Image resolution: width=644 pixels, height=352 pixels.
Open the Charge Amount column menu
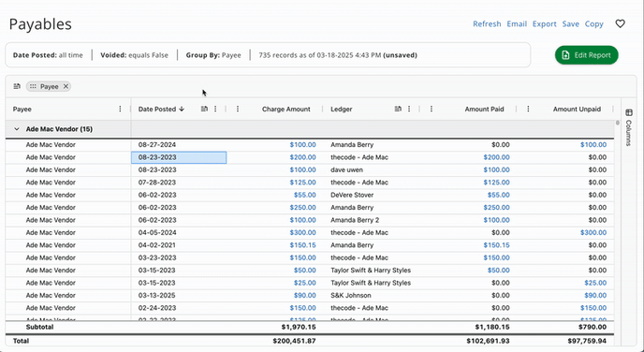(238, 109)
